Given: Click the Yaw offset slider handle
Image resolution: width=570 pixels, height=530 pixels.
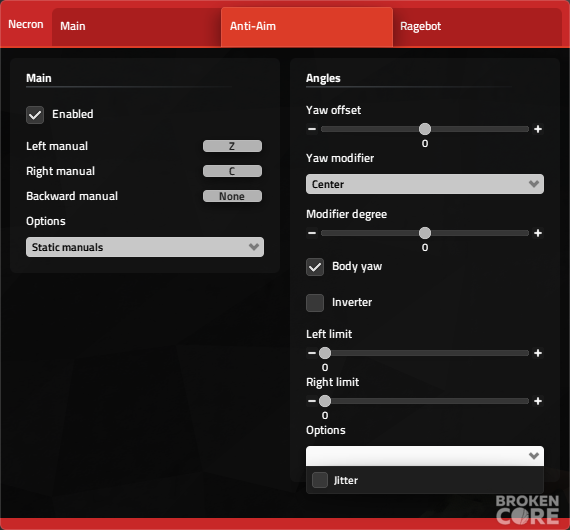Looking at the screenshot, I should [x=425, y=129].
